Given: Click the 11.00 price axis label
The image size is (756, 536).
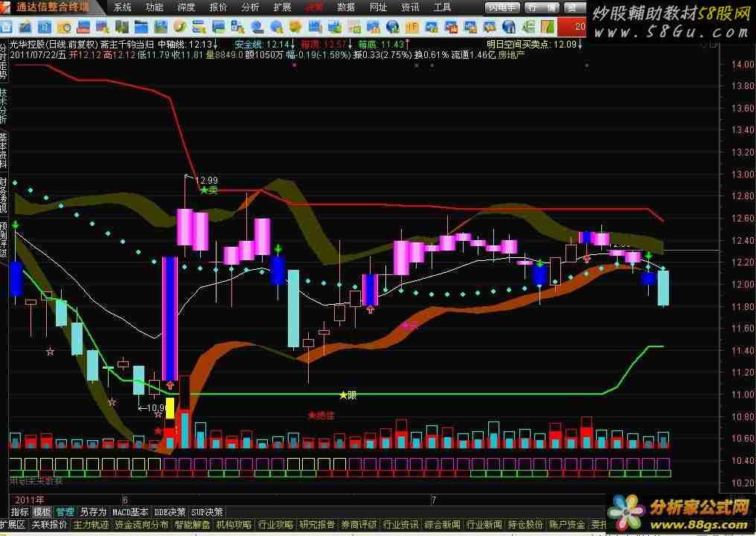Looking at the screenshot, I should point(742,395).
